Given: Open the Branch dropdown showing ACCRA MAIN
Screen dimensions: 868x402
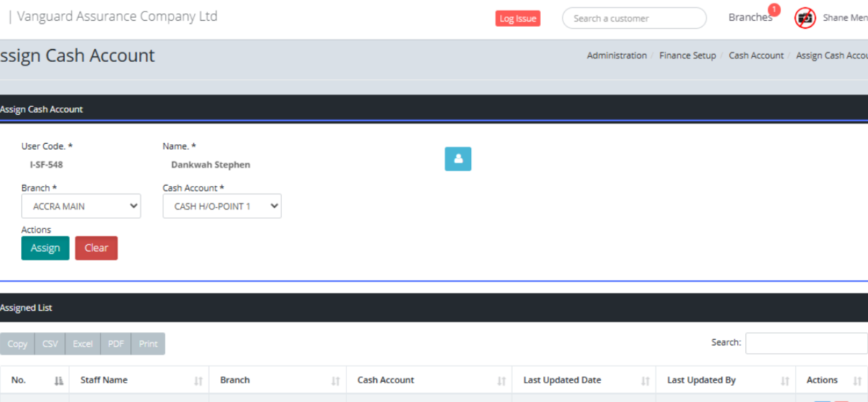Looking at the screenshot, I should (x=81, y=206).
